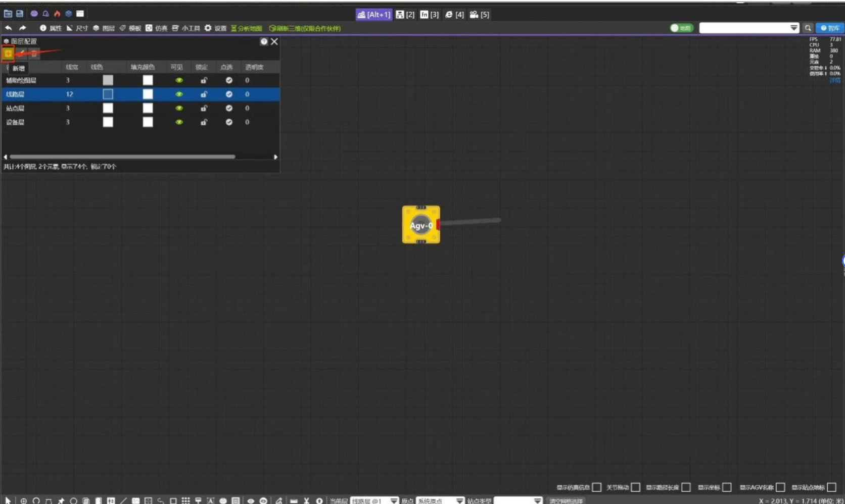The image size is (845, 504).
Task: Click the redo arrow in the toolbar
Action: [x=22, y=28]
